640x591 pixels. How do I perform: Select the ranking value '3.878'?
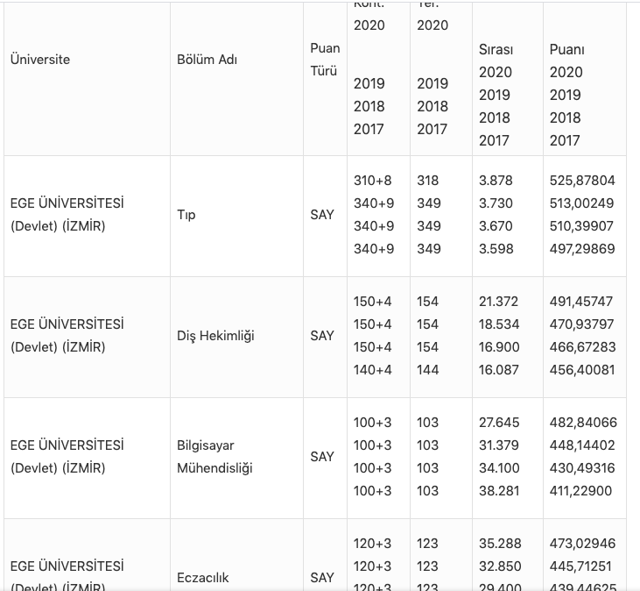[496, 180]
